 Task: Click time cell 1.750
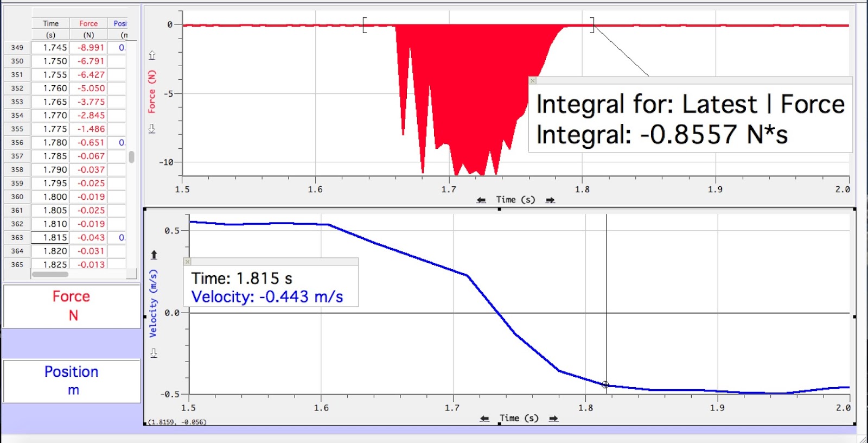point(50,61)
